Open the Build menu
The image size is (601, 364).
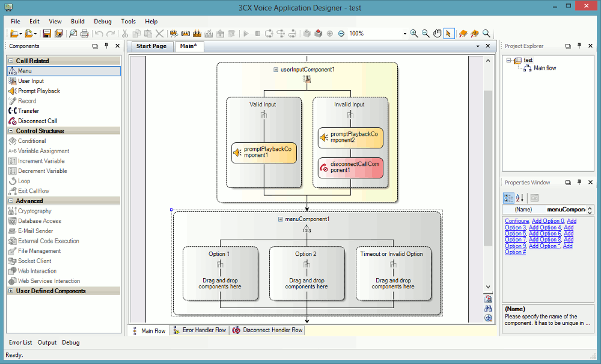pos(78,22)
